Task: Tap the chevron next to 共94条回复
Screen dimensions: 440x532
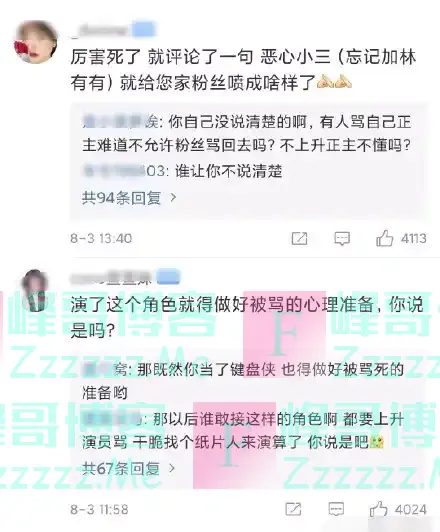Action: coord(173,197)
